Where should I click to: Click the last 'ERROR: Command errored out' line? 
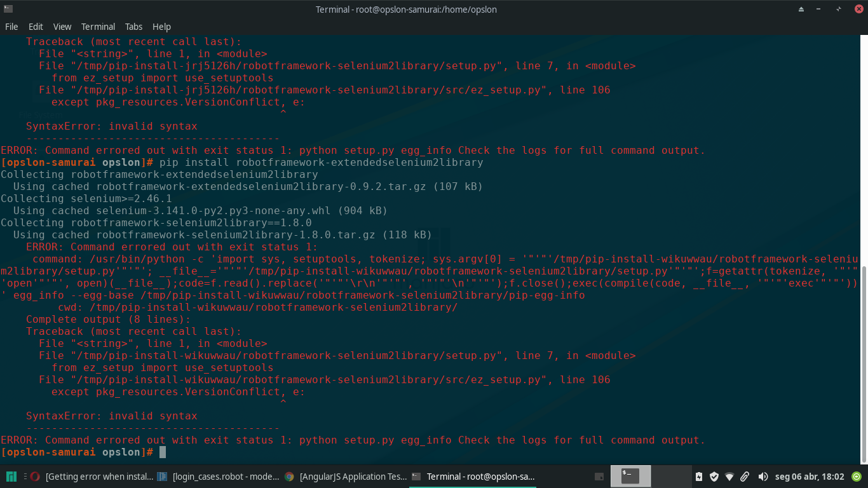(353, 440)
